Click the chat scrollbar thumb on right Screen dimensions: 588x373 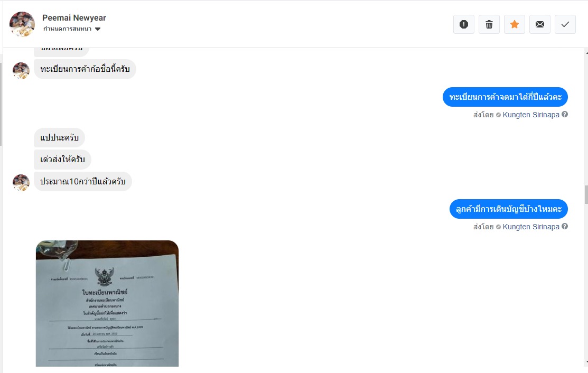click(x=586, y=194)
